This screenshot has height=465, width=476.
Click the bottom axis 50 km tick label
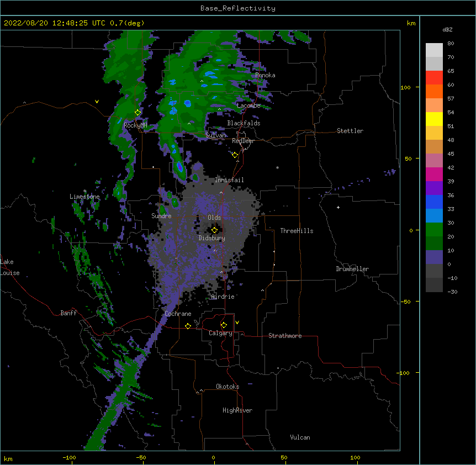tap(284, 457)
